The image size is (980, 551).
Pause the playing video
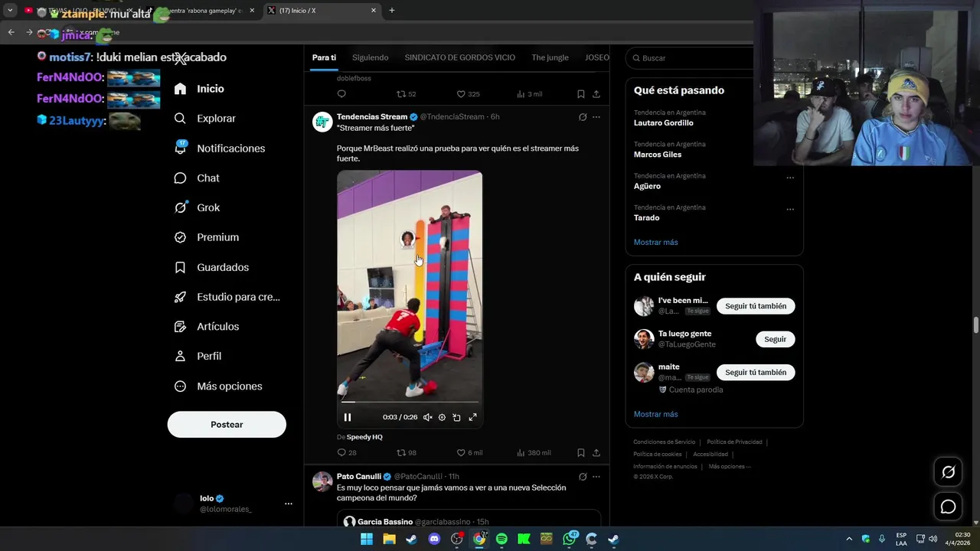tap(348, 417)
